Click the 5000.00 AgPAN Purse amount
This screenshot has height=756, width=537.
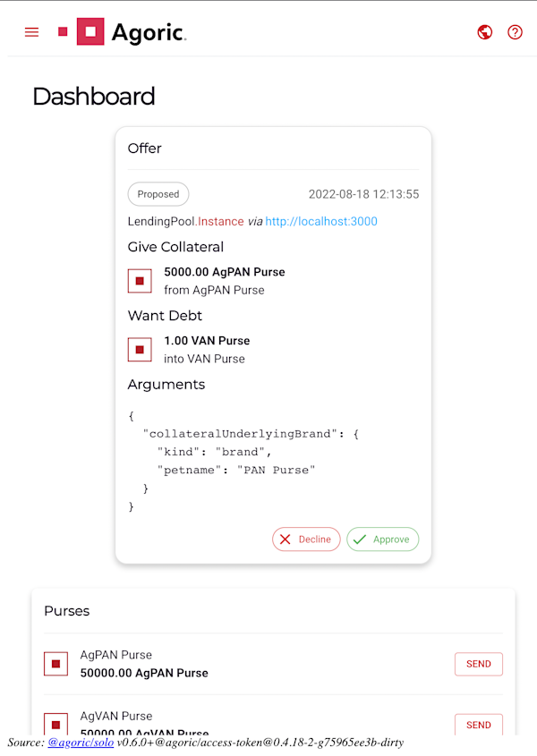[x=225, y=272]
